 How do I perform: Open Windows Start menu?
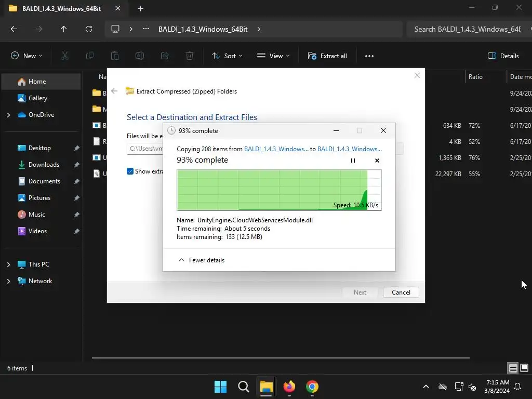[220, 387]
